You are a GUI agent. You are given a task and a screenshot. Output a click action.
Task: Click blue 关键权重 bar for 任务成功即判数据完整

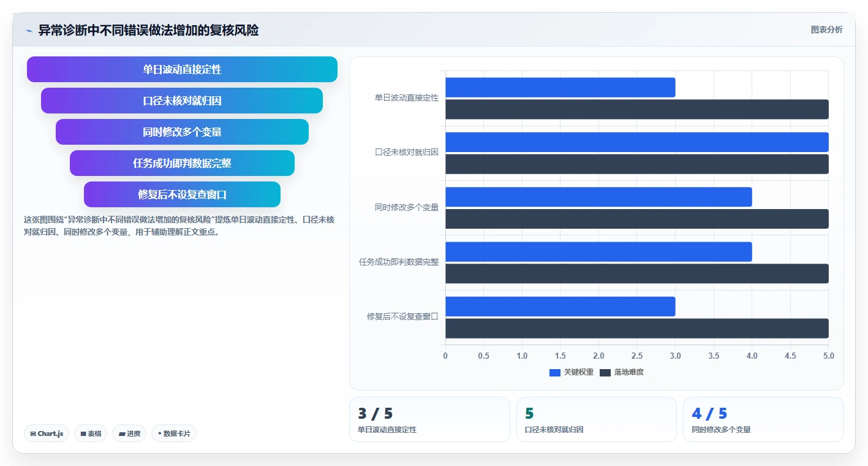(x=598, y=252)
